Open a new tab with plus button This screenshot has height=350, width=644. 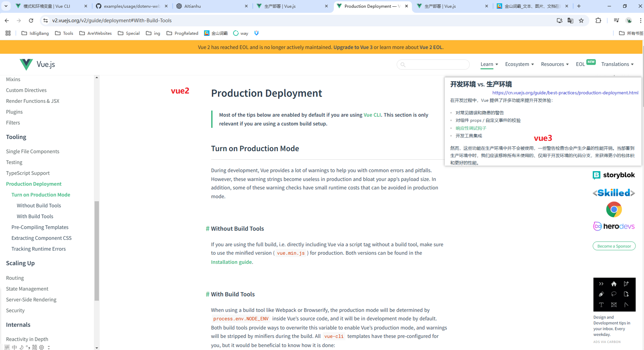click(579, 6)
